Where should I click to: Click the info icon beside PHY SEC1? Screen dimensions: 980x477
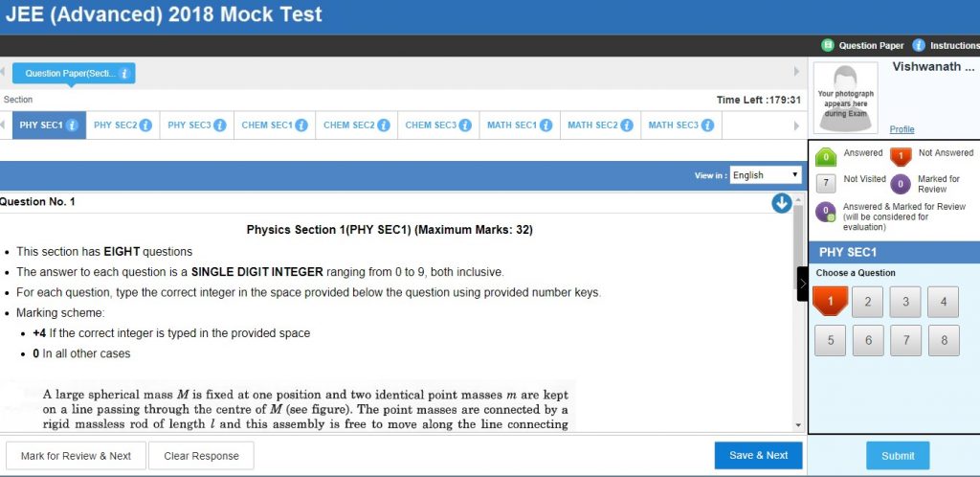pyautogui.click(x=72, y=125)
